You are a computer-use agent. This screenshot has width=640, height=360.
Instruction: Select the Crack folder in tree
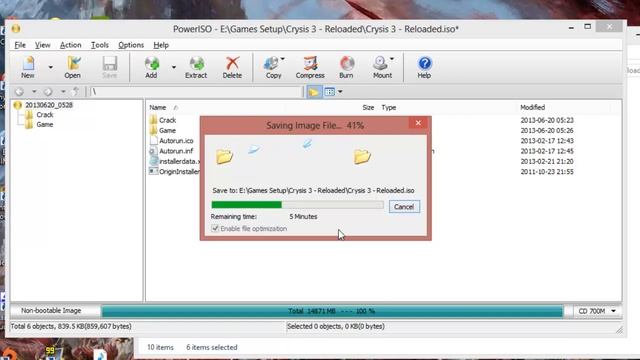click(44, 115)
